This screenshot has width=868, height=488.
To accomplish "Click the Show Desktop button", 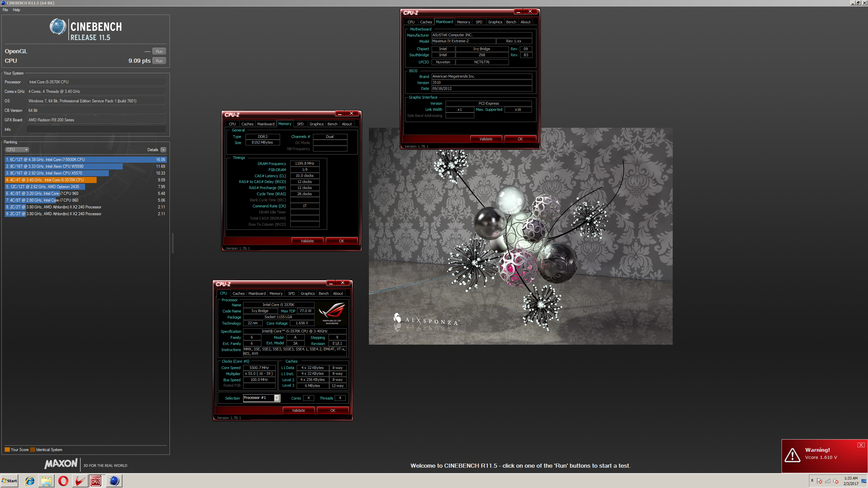I will point(864,481).
